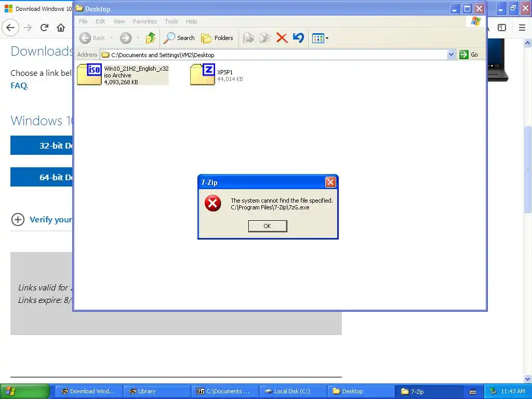Click the blue Undo toolbar icon

point(298,38)
